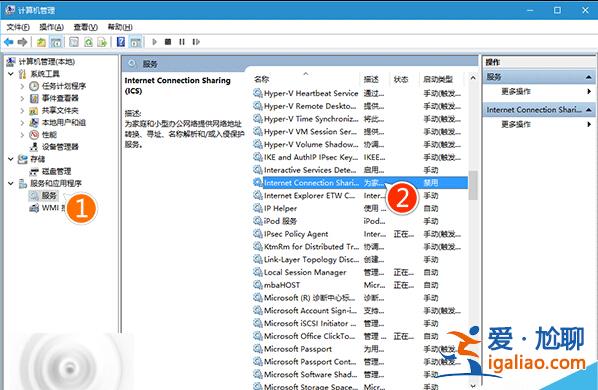Image resolution: width=598 pixels, height=390 pixels.
Task: Click gear icon of Microsoft Passport row
Action: (258, 349)
